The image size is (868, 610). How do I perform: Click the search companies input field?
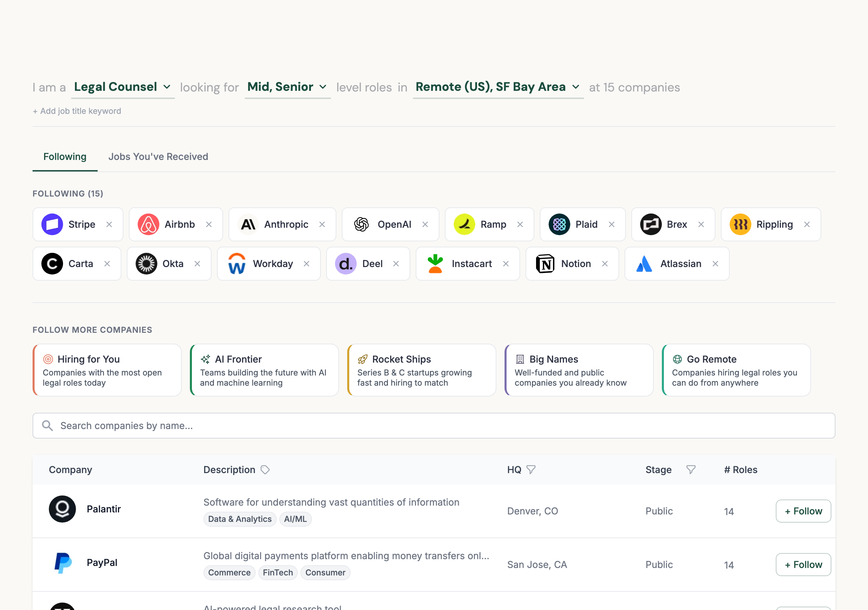point(434,426)
